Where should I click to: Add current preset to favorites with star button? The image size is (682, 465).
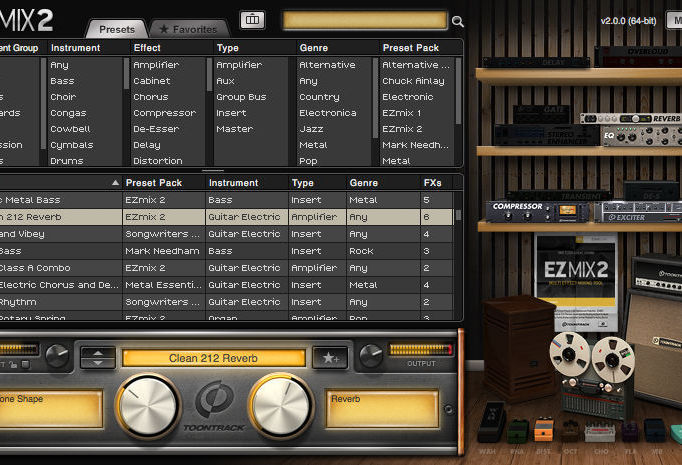(x=329, y=357)
